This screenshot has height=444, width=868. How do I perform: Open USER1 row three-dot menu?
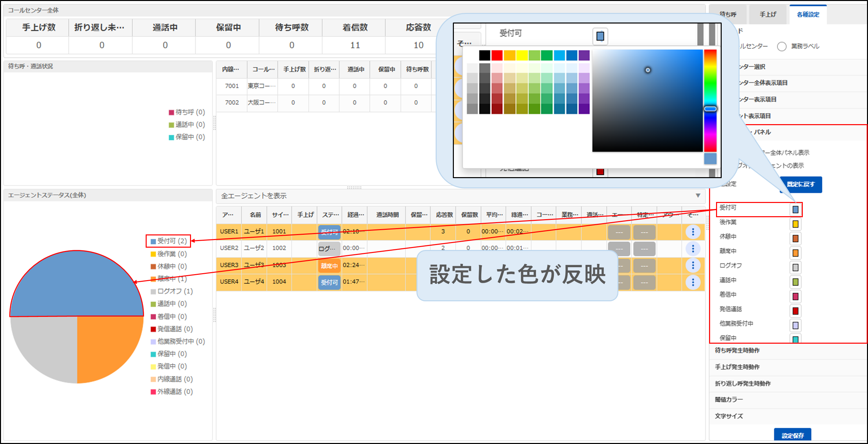693,232
